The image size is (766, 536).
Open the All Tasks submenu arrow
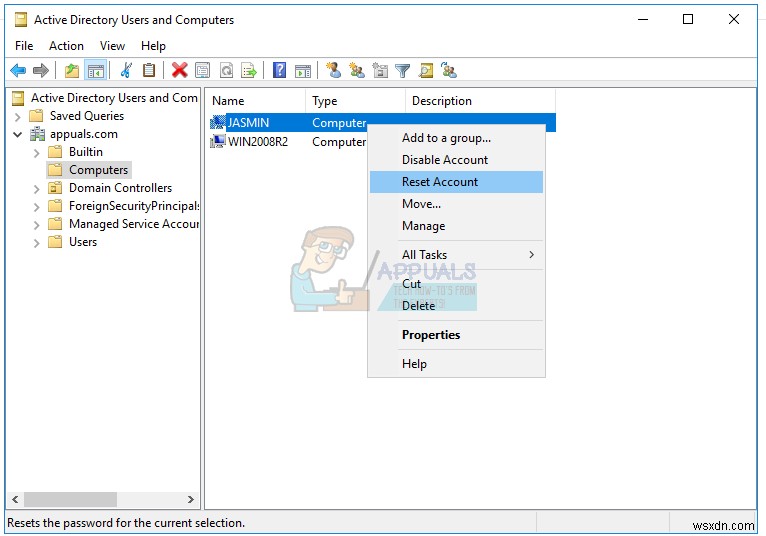(x=532, y=255)
